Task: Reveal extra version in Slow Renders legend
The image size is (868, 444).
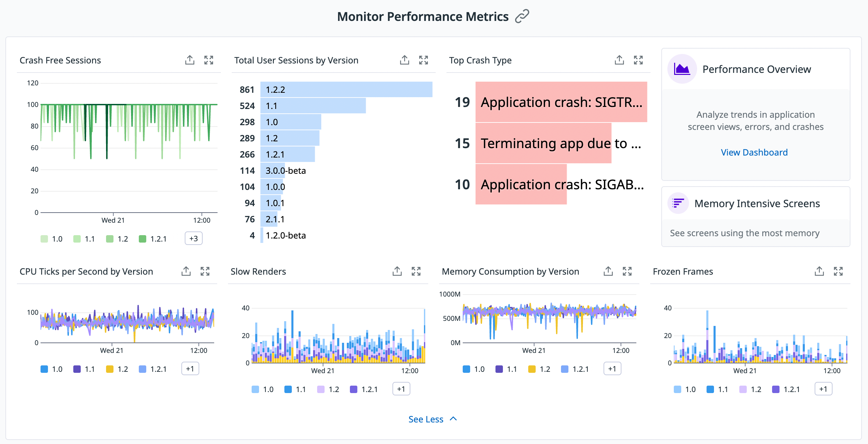Action: tap(401, 389)
